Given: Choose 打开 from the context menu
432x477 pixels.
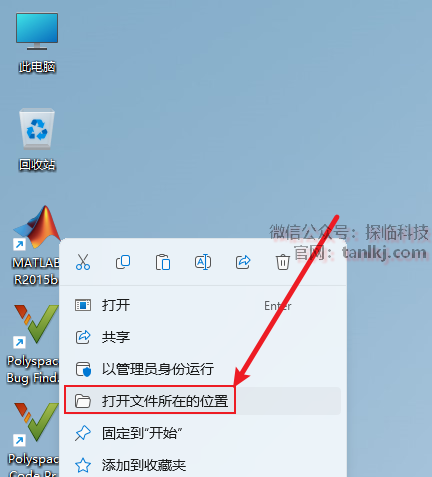Looking at the screenshot, I should 203,305.
